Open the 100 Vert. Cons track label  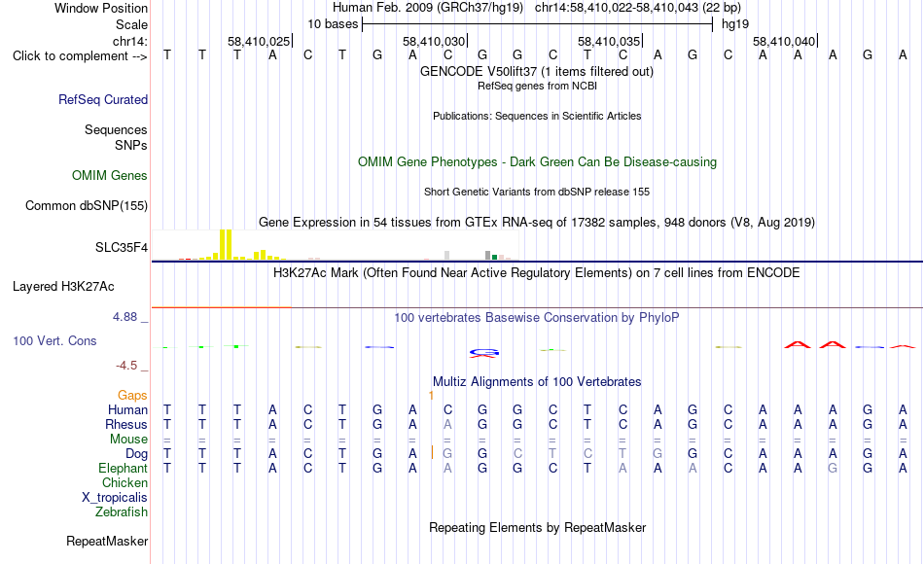(x=54, y=340)
